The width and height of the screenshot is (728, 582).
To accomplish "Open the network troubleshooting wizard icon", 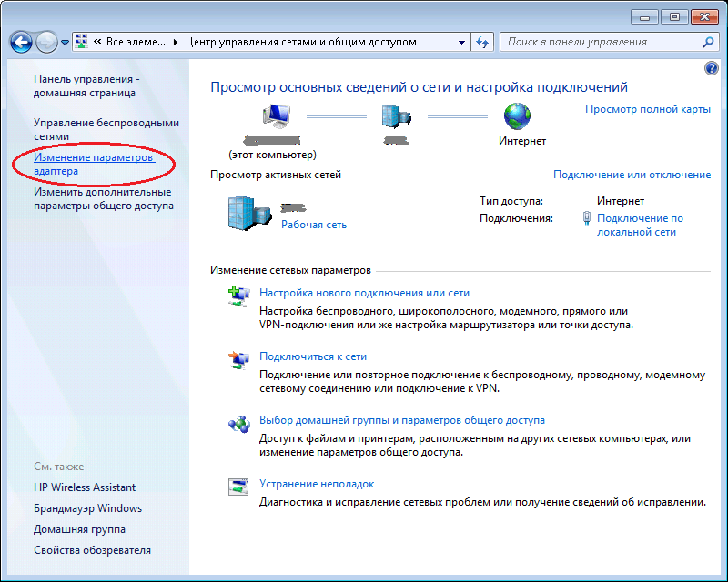I will [x=239, y=484].
